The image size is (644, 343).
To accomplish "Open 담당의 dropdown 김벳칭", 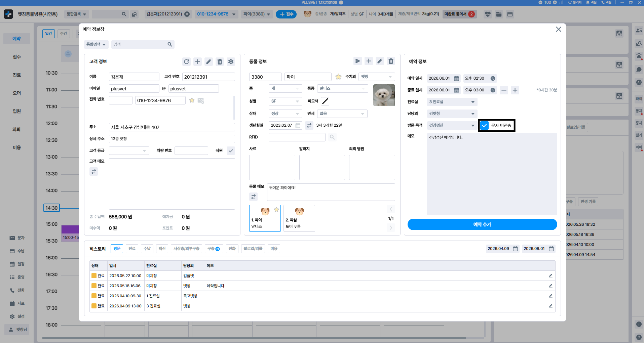I will coord(452,114).
